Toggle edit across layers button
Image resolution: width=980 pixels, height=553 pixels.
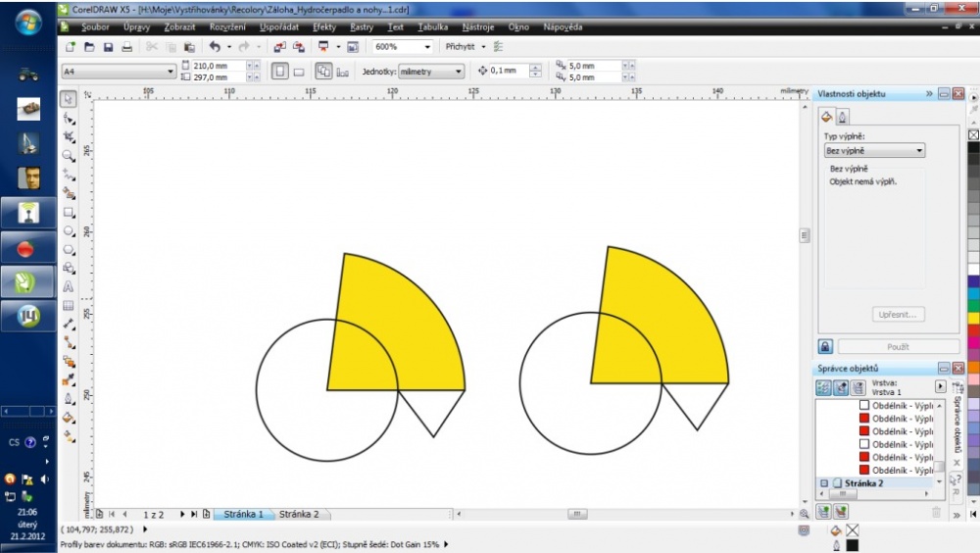841,387
